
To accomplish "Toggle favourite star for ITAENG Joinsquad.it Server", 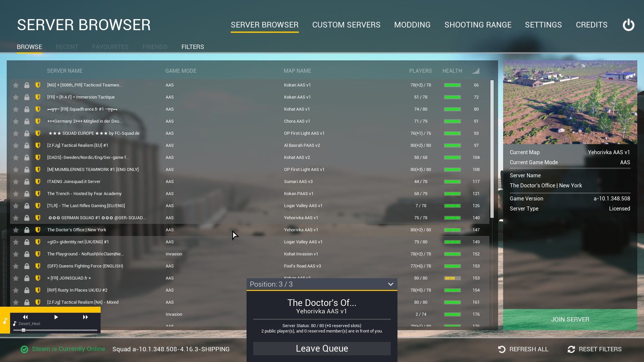I will pyautogui.click(x=16, y=182).
